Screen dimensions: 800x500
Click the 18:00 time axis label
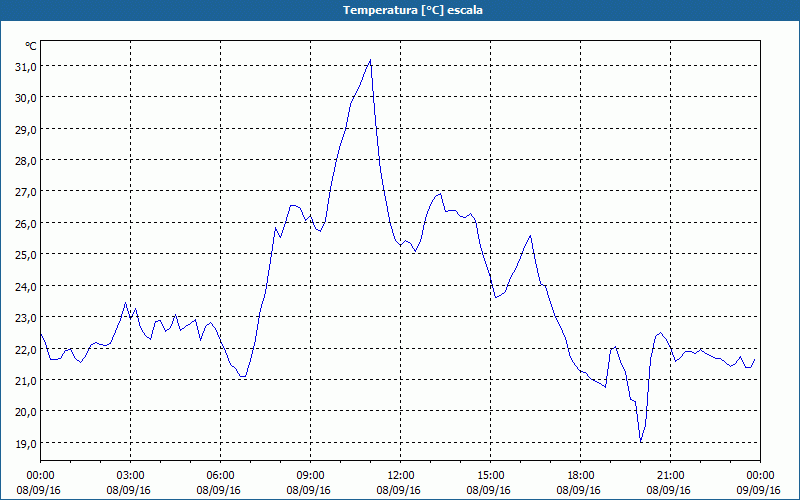tap(581, 476)
